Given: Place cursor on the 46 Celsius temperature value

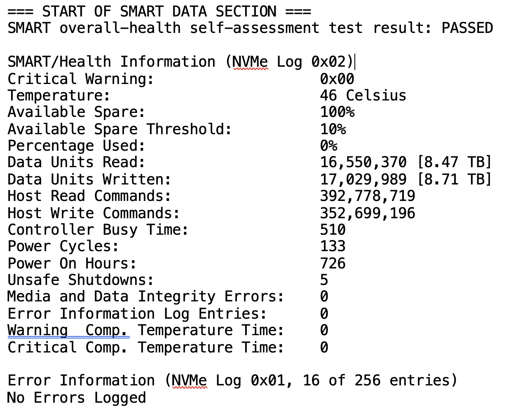Looking at the screenshot, I should pos(363,96).
